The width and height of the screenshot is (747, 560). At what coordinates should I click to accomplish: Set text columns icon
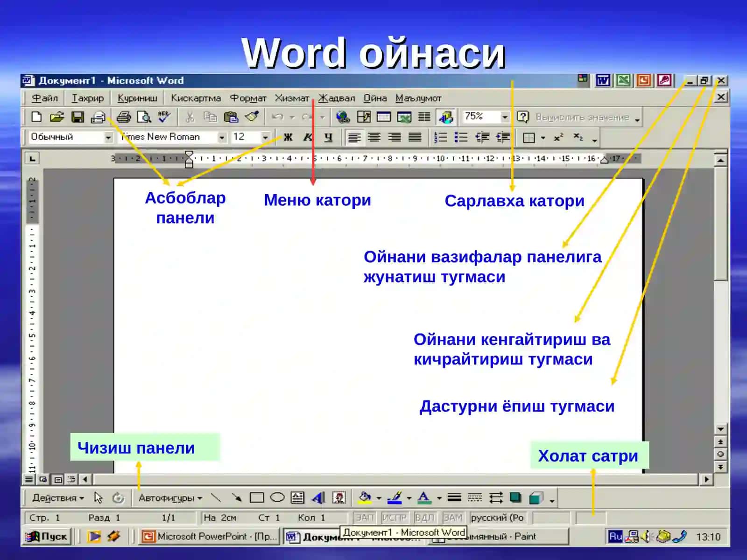point(424,117)
